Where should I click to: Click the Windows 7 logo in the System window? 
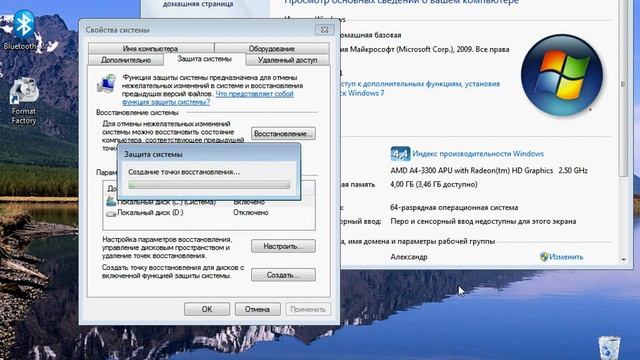tap(562, 75)
